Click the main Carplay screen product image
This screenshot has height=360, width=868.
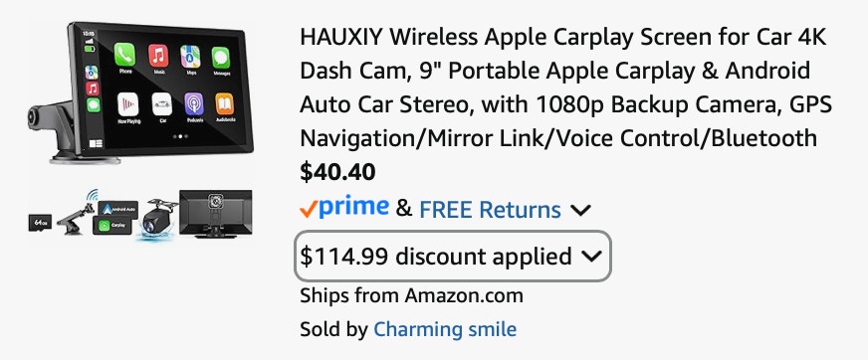coord(140,92)
